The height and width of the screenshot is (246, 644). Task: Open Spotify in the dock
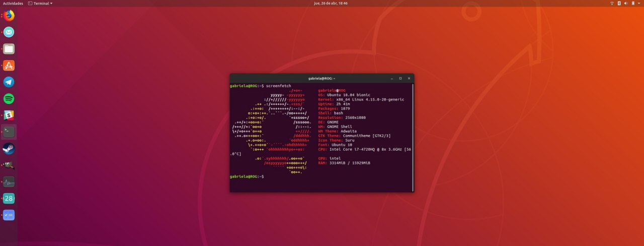[x=9, y=99]
